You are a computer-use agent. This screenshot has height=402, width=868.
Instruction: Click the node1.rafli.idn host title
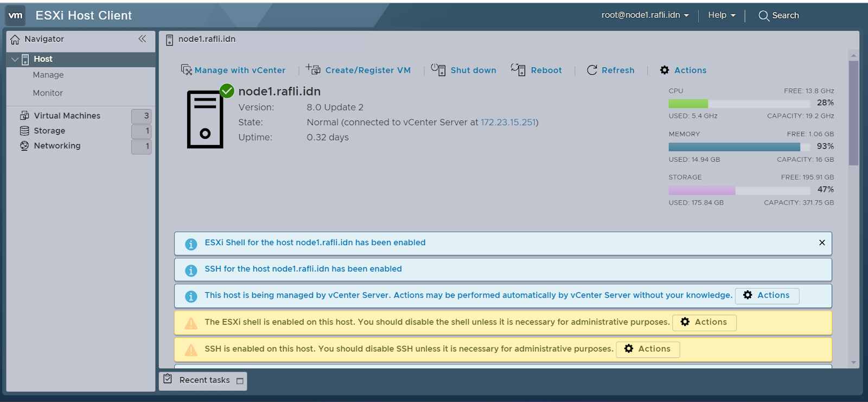point(279,92)
